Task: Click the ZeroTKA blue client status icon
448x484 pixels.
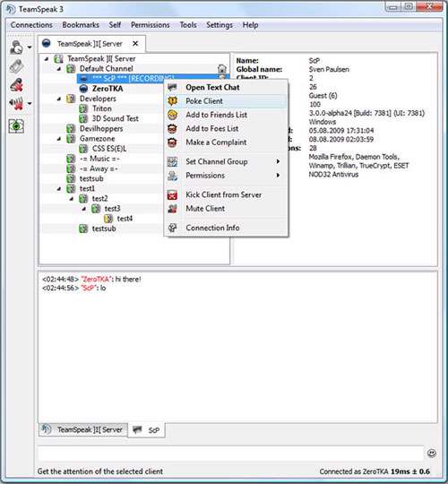Action: [x=83, y=89]
